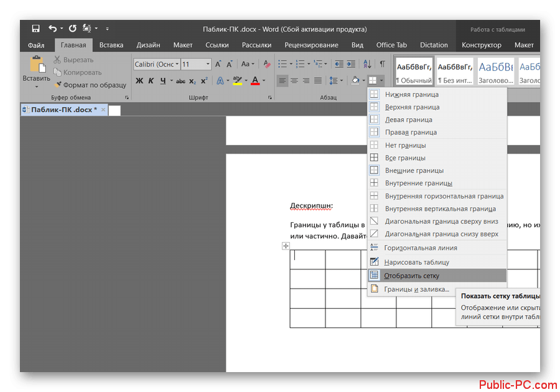Screen dimensions: 560x392
Task: Expand the Borders button dropdown arrow
Action: point(381,80)
